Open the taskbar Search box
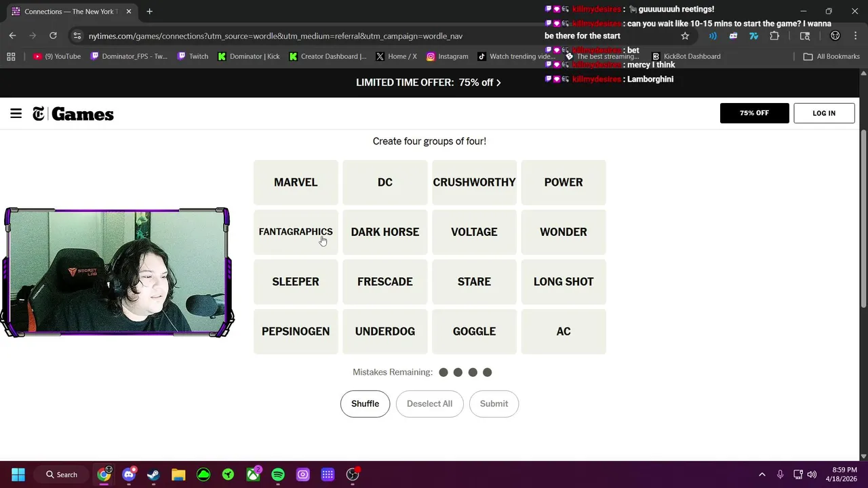Image resolution: width=868 pixels, height=488 pixels. pos(61,474)
